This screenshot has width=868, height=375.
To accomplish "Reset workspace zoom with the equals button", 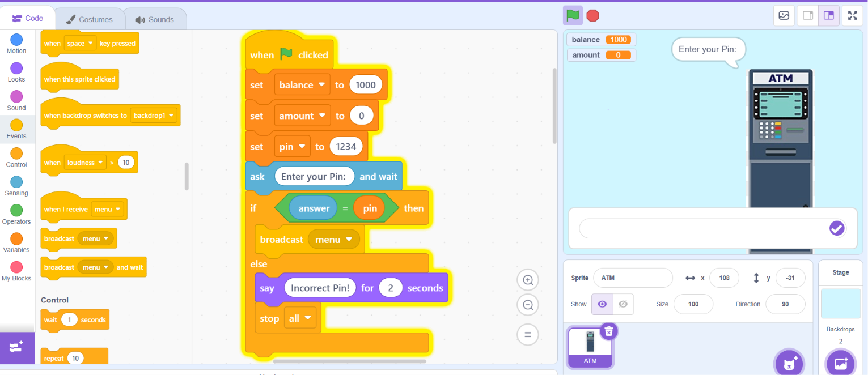I will click(x=527, y=334).
